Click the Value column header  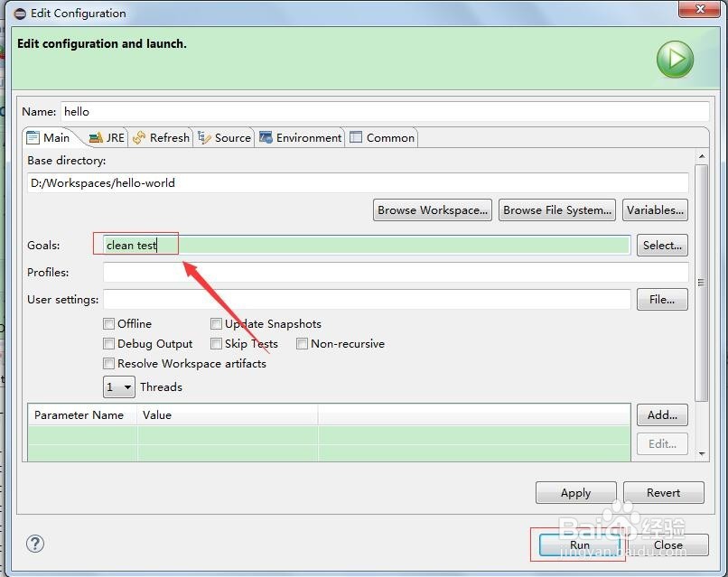coord(228,415)
